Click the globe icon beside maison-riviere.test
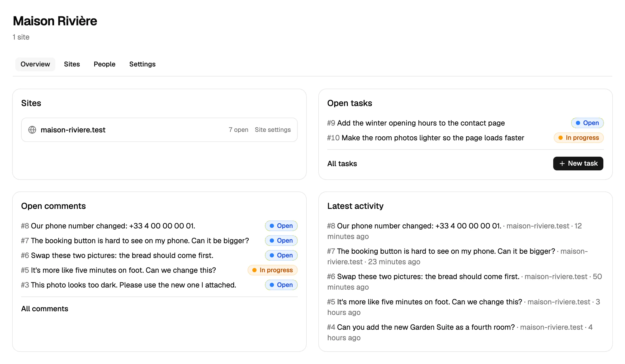Screen dimensions: 625x364 click(32, 130)
